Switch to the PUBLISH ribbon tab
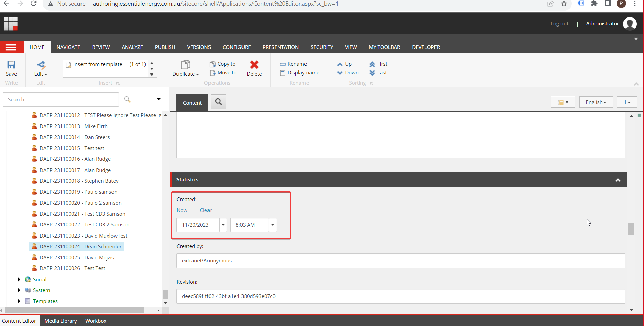 pyautogui.click(x=165, y=47)
